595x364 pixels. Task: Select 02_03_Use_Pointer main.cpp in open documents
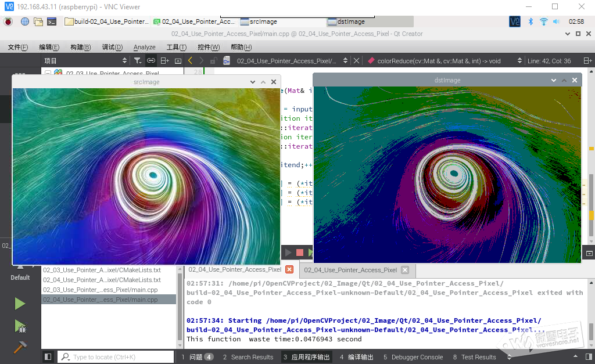tap(100, 290)
